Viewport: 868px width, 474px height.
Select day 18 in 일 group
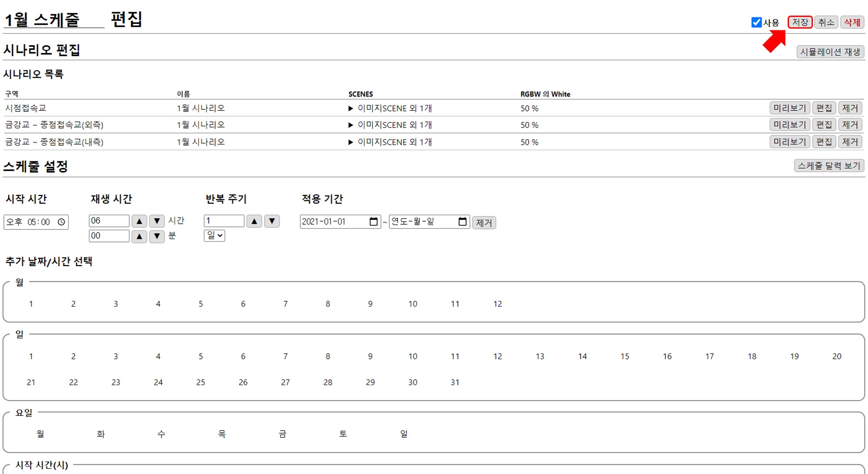point(752,356)
